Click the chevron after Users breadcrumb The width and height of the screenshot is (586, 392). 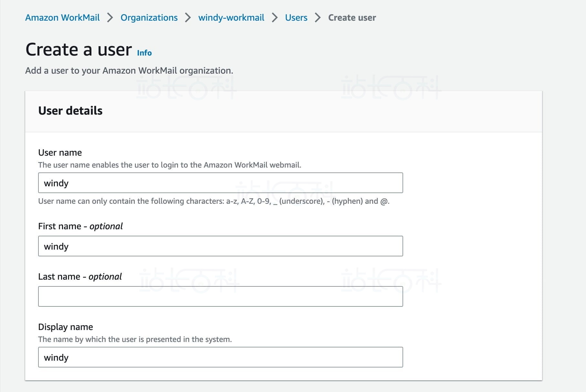[x=318, y=17]
